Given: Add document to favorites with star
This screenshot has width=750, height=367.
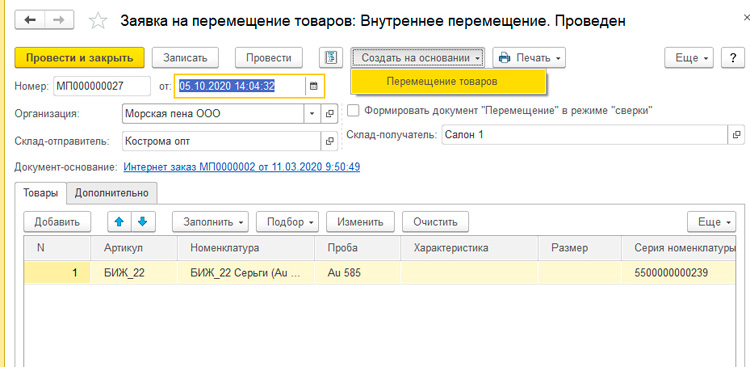Looking at the screenshot, I should [x=98, y=21].
